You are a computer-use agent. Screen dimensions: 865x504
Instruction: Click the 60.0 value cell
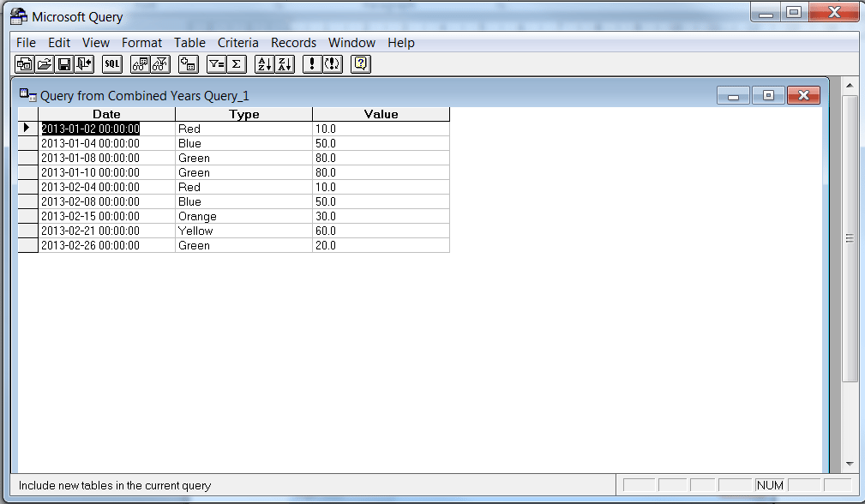click(381, 231)
